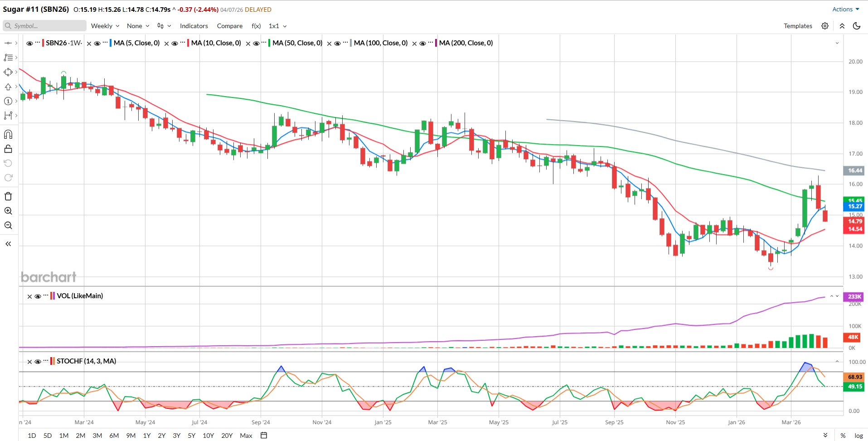
Task: Toggle visibility of VOL (LikeMain) study
Action: point(38,296)
